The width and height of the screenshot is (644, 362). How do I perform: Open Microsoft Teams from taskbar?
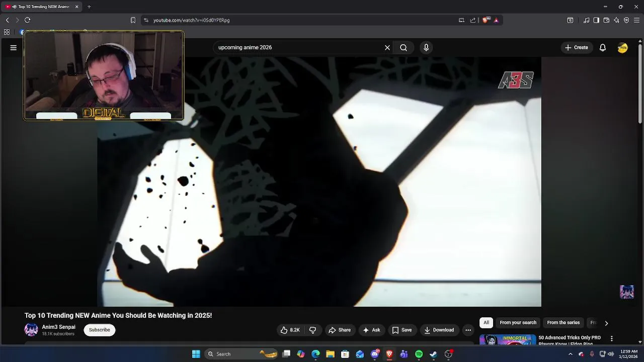click(404, 354)
